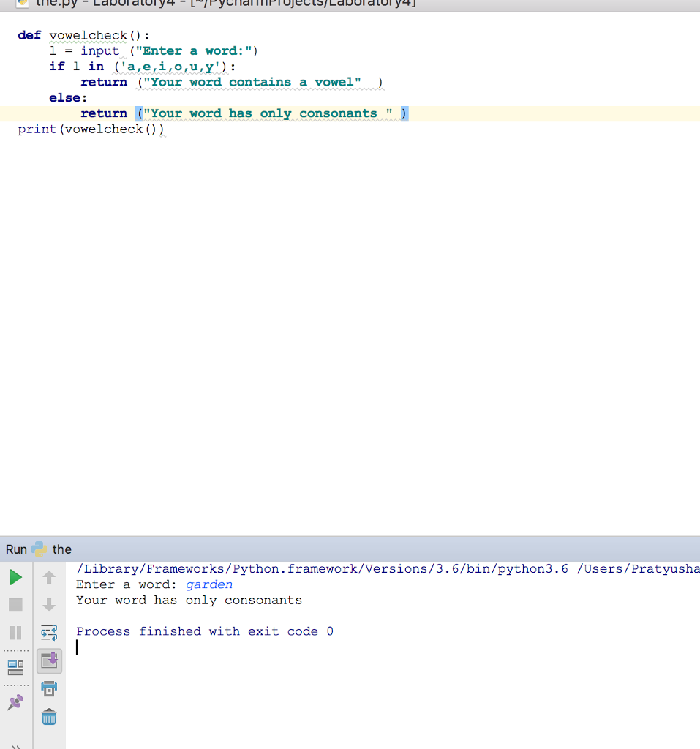This screenshot has height=749, width=700.
Task: Click the console output 'Your word has only consonants'
Action: pyautogui.click(x=189, y=601)
